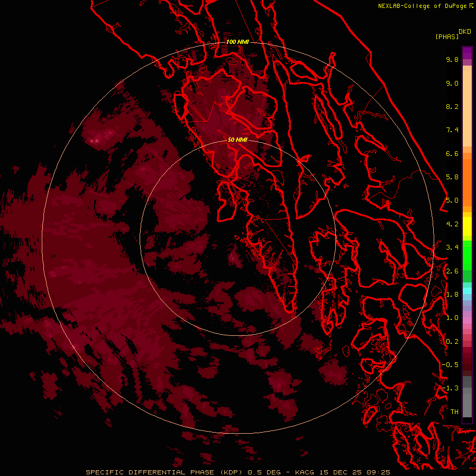Viewport: 476px width, 476px height.
Task: Click the -1.3 legend value
Action: point(450,388)
